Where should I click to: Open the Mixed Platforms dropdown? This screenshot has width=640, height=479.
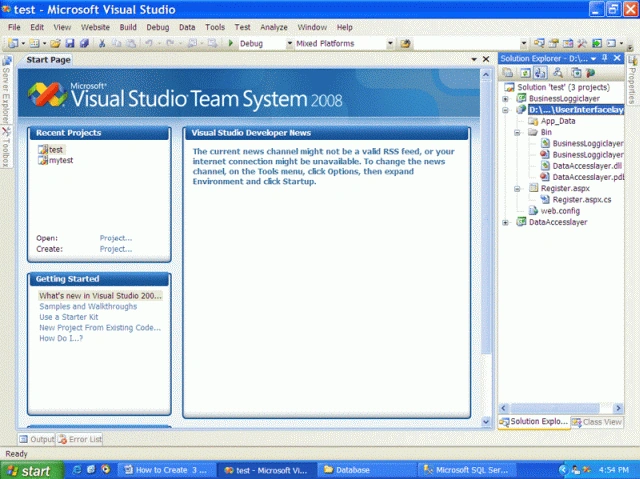coord(390,43)
